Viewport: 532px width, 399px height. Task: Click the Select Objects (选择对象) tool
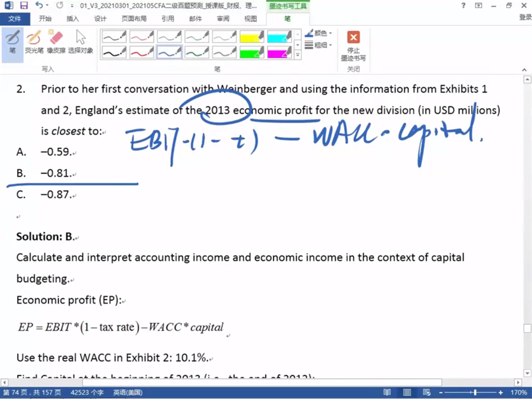[x=81, y=42]
